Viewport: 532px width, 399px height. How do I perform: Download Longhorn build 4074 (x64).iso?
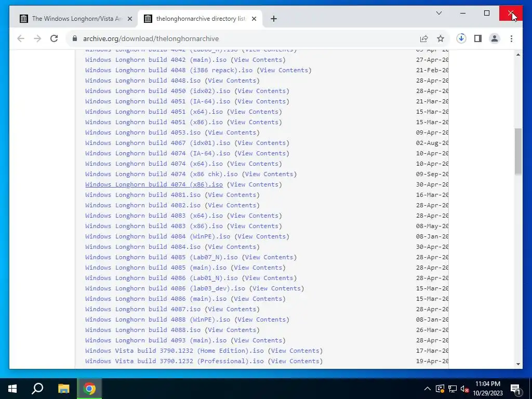pos(154,164)
